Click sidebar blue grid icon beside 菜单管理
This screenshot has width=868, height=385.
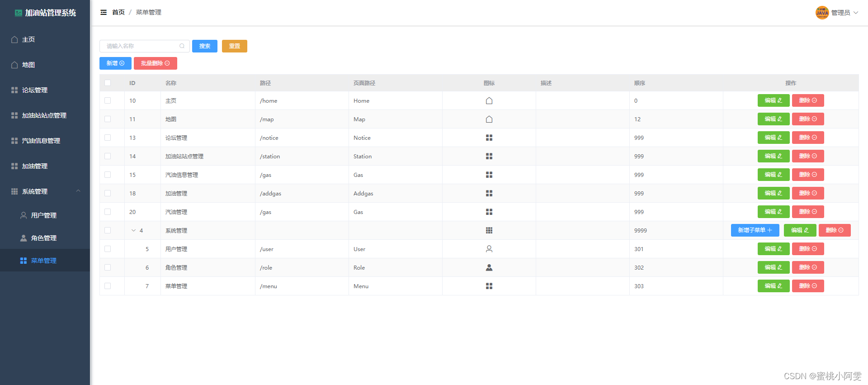coord(24,261)
